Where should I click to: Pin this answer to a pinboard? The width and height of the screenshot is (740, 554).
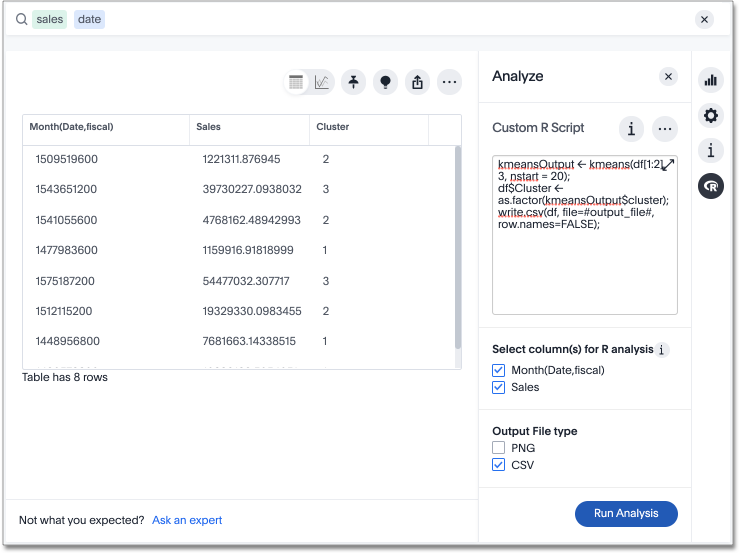point(353,82)
